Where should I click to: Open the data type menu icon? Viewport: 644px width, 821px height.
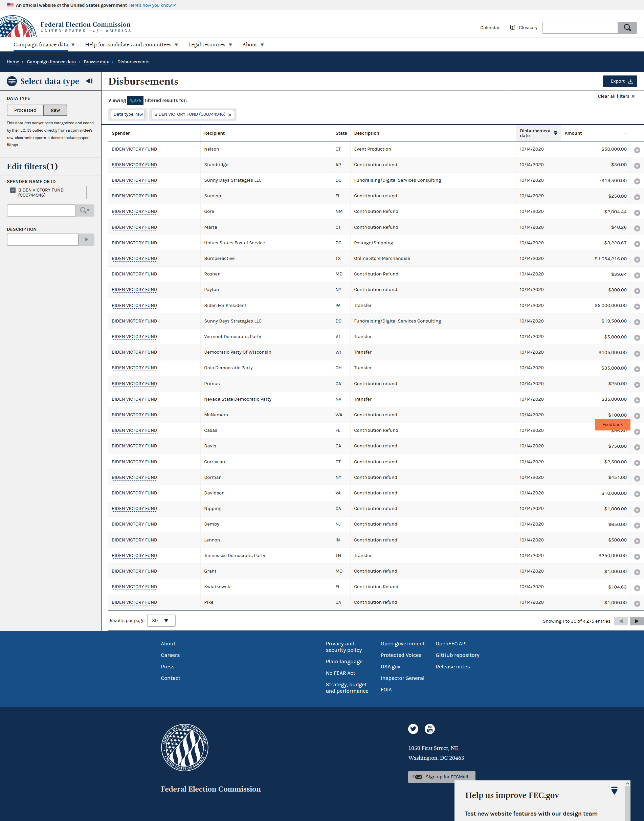(x=12, y=81)
